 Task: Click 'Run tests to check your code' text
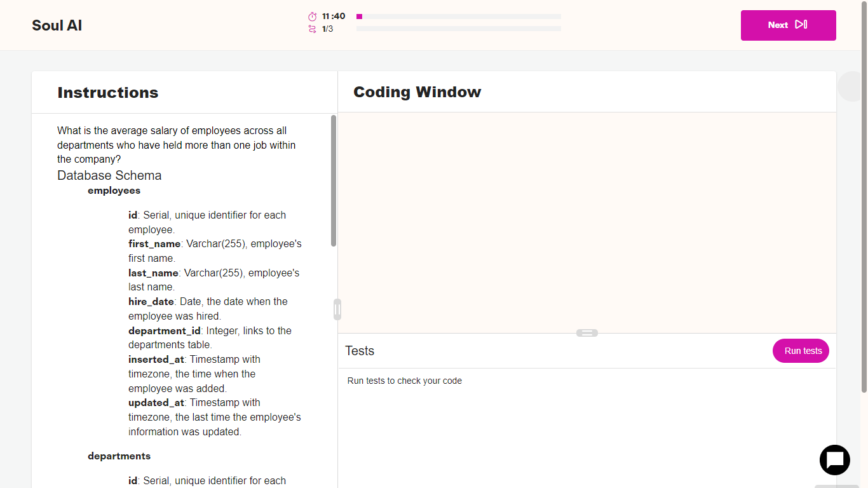[405, 381]
